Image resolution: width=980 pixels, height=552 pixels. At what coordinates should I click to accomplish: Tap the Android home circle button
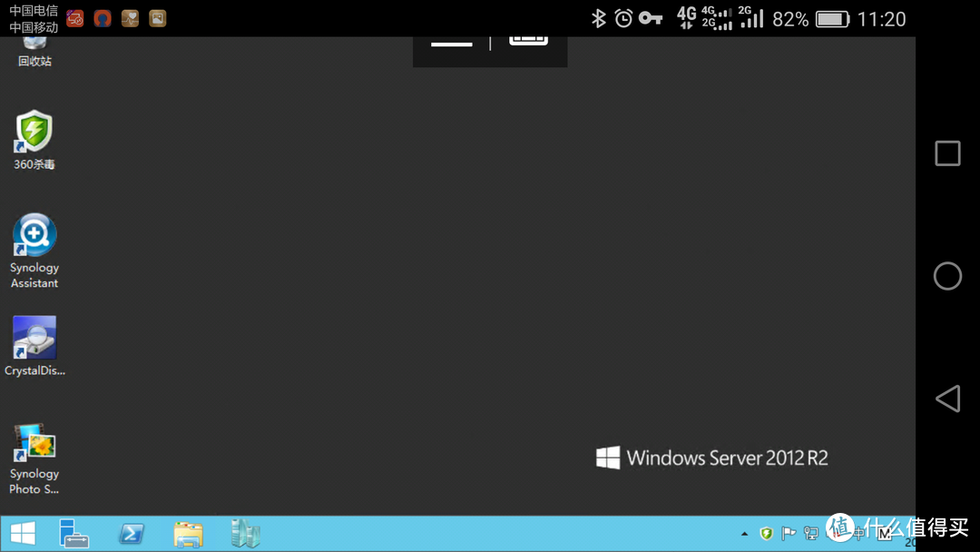click(946, 275)
